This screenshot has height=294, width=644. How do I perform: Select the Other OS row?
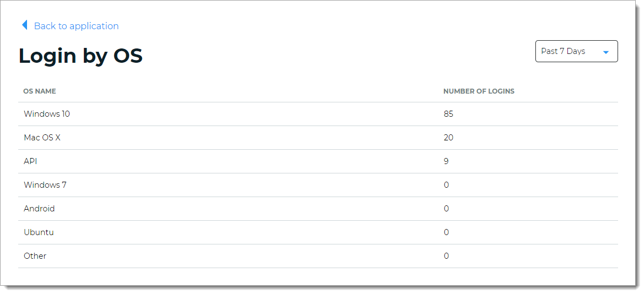[x=35, y=256]
